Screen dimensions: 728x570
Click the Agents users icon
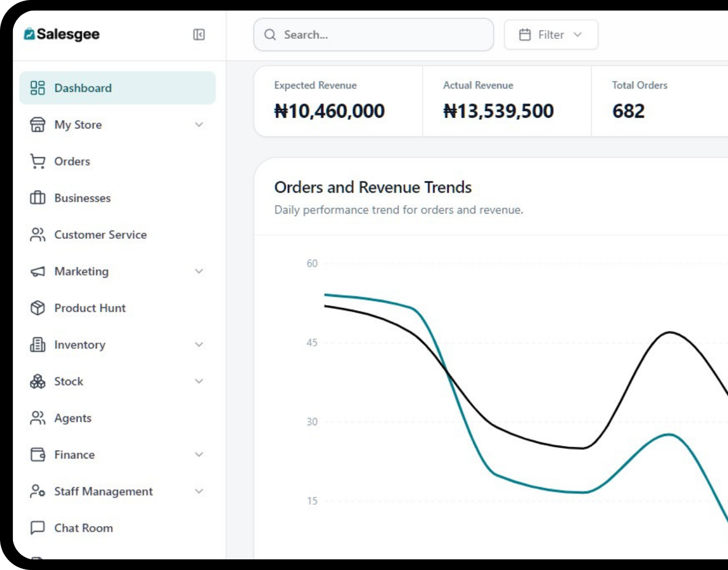[38, 418]
